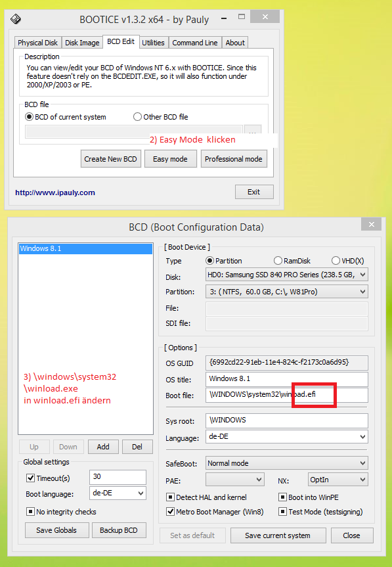This screenshot has height=567, width=392.
Task: Click Save current system button
Action: [x=278, y=535]
